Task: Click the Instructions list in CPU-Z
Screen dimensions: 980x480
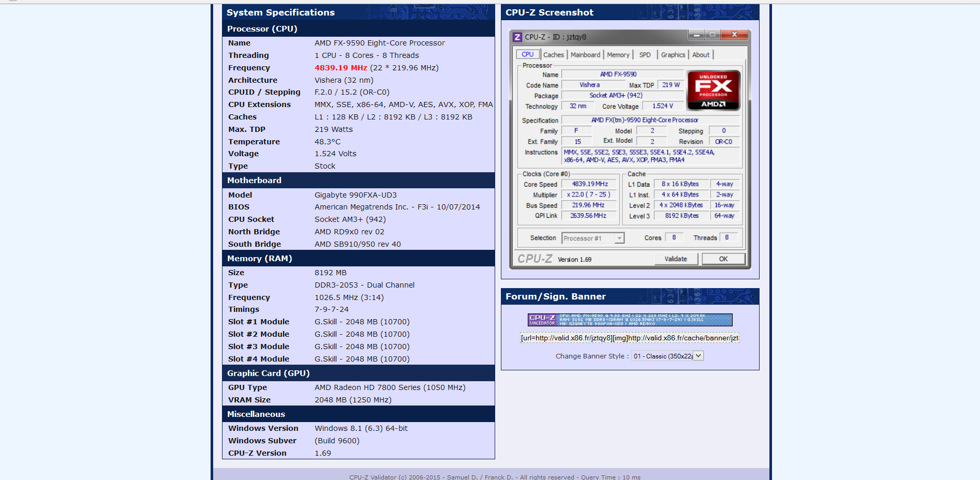Action: [651, 156]
